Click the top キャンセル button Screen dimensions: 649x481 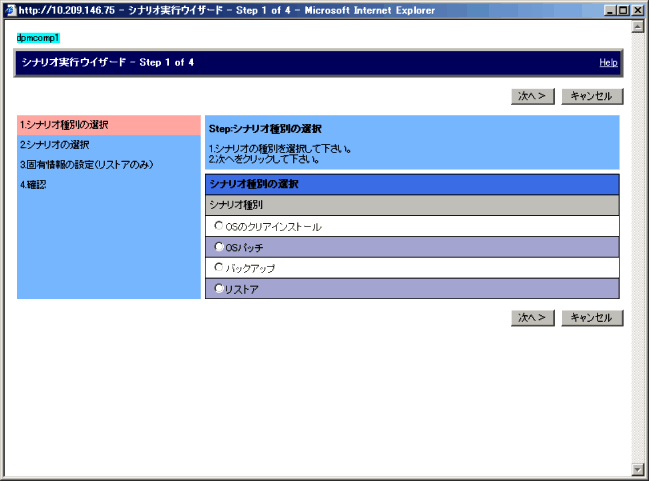[592, 96]
